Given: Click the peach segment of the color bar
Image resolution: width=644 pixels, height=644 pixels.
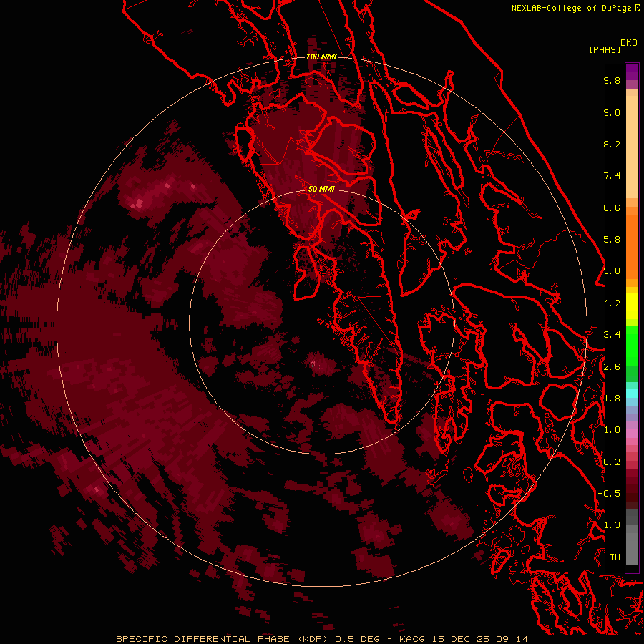Looking at the screenshot, I should coord(632,147).
